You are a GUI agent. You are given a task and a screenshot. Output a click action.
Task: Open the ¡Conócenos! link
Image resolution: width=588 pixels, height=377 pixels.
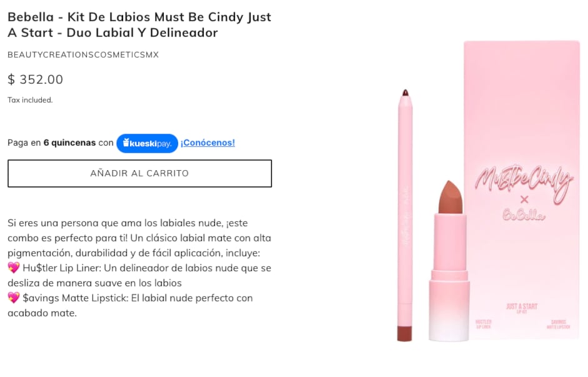click(207, 143)
